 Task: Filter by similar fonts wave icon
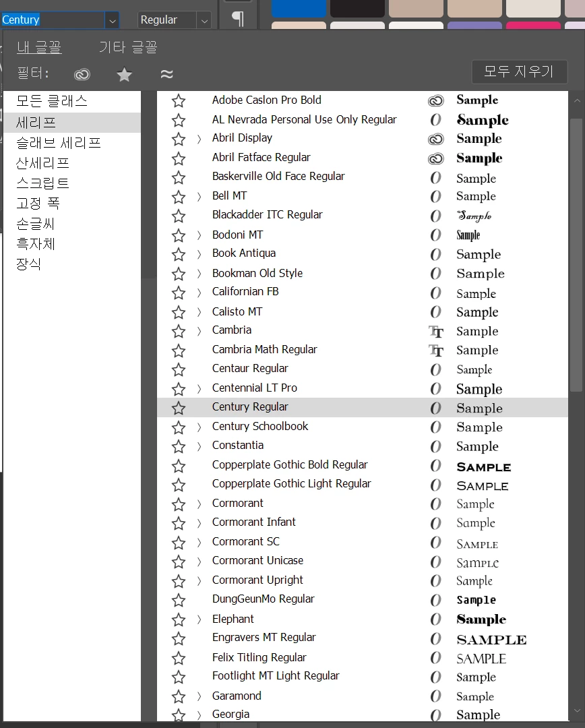pos(166,74)
